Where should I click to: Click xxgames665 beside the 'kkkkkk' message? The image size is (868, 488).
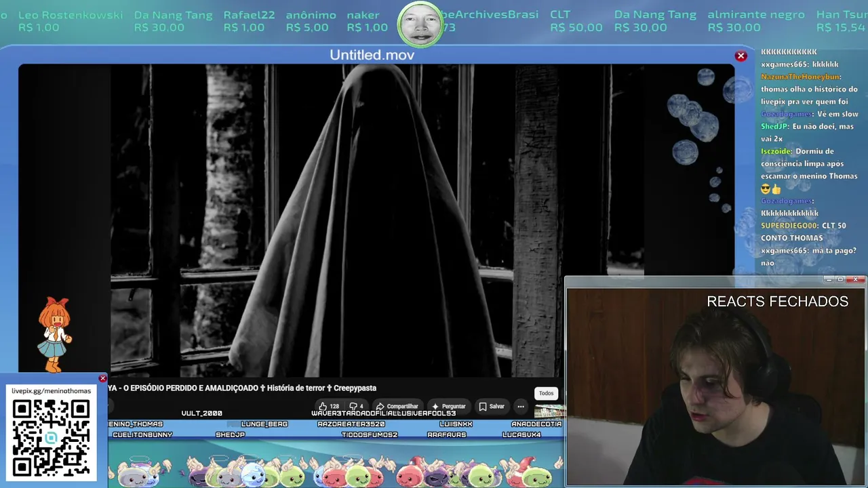(785, 64)
